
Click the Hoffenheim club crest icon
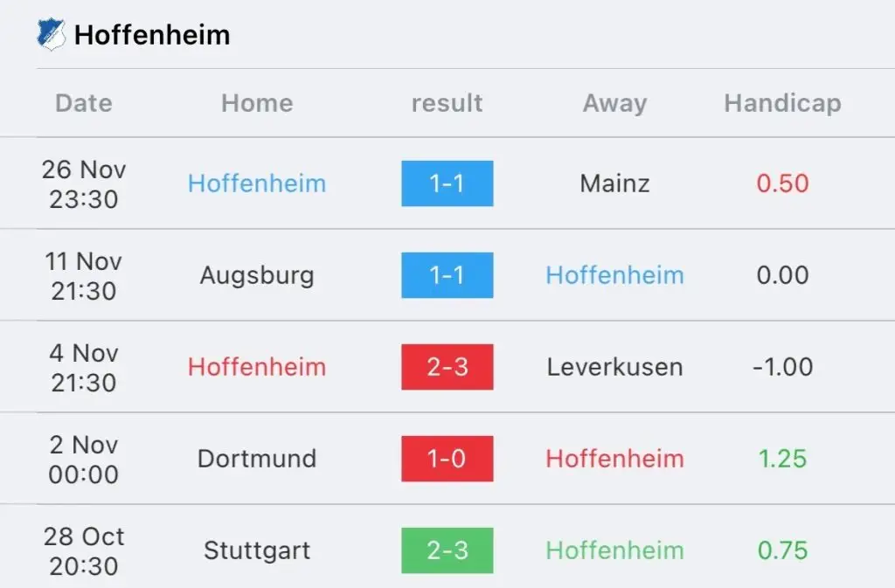[52, 35]
